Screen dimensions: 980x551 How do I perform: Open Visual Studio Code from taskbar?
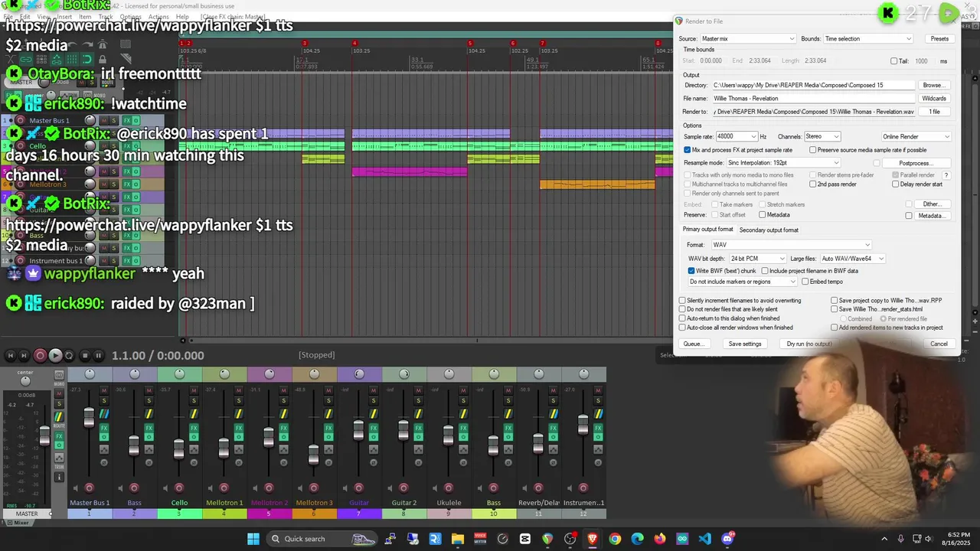(705, 539)
